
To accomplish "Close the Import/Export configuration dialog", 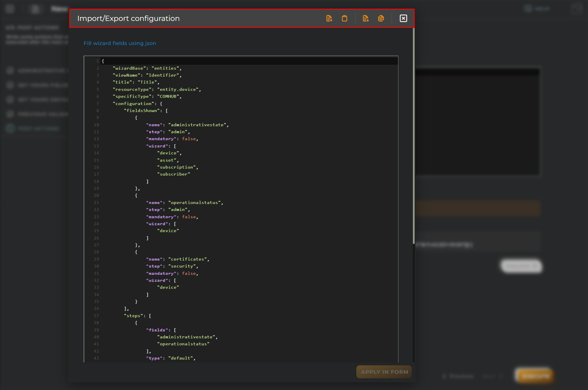I will (x=403, y=19).
